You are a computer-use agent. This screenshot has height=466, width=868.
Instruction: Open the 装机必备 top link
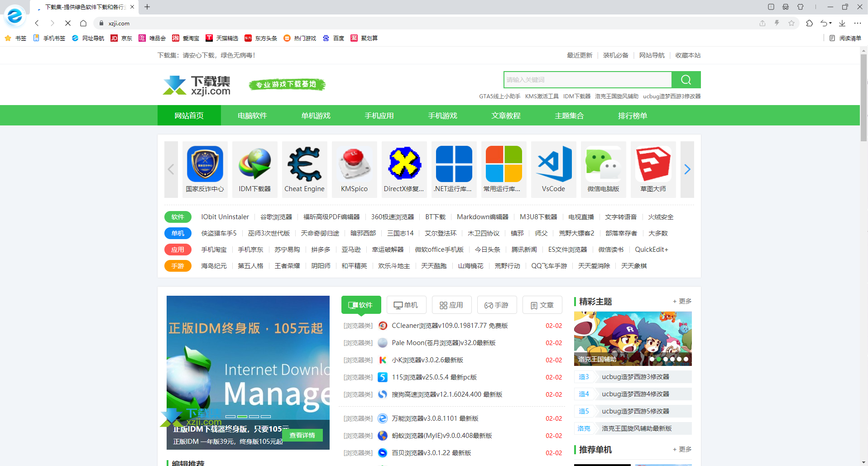616,55
